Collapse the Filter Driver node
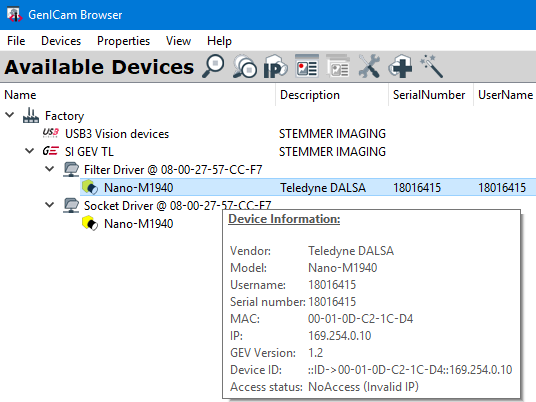 [50, 169]
